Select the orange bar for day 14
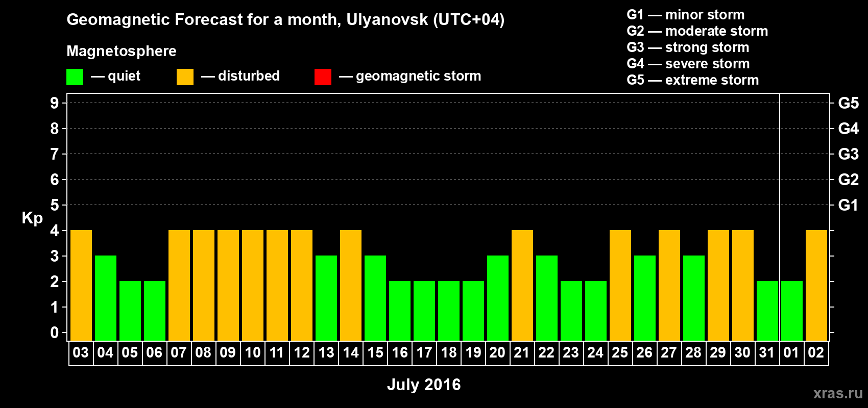 351,286
